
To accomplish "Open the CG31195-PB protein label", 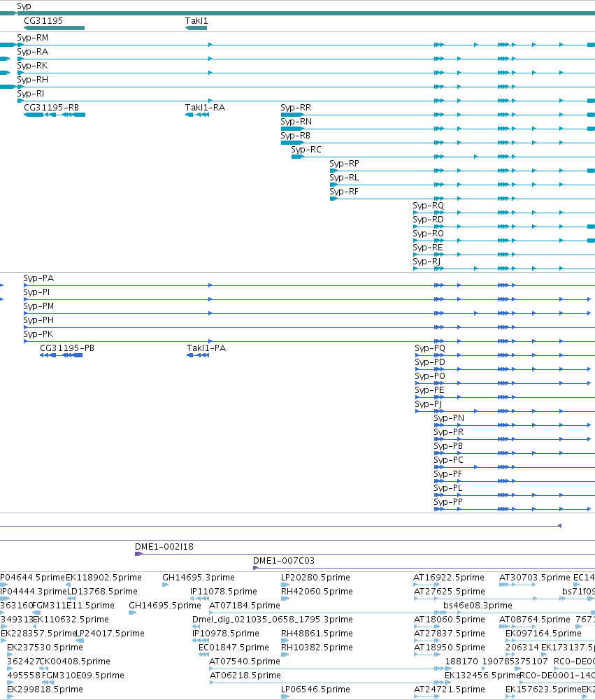I will 67,348.
